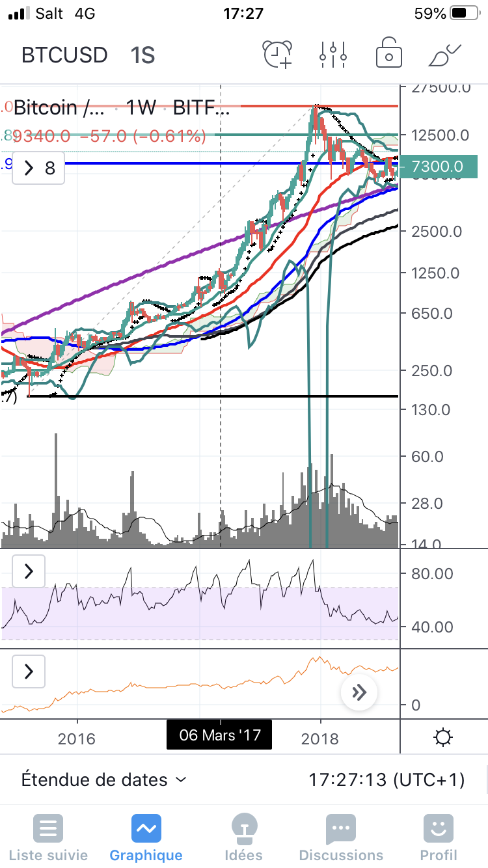
Task: Change the BTCUSD symbol
Action: [x=64, y=55]
